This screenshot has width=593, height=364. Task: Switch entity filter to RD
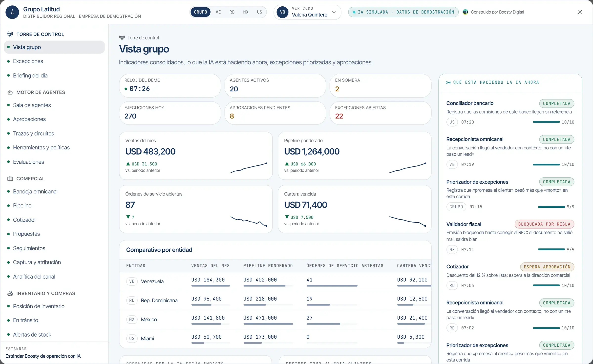pos(232,12)
